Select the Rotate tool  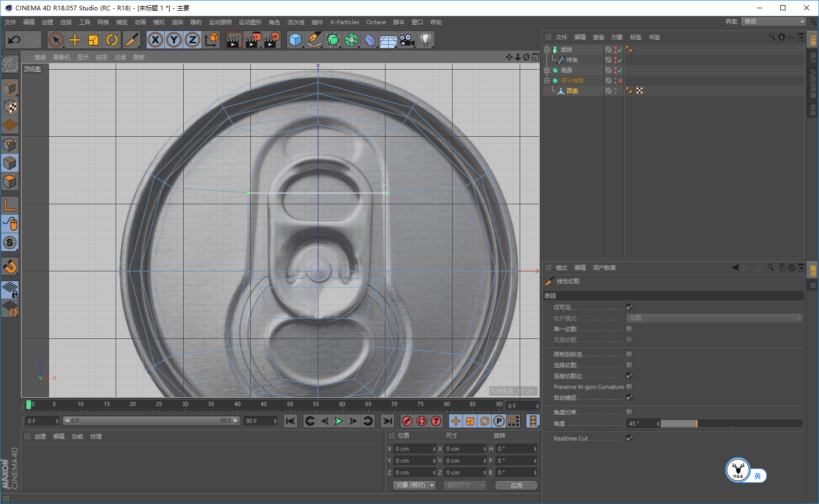pos(112,40)
